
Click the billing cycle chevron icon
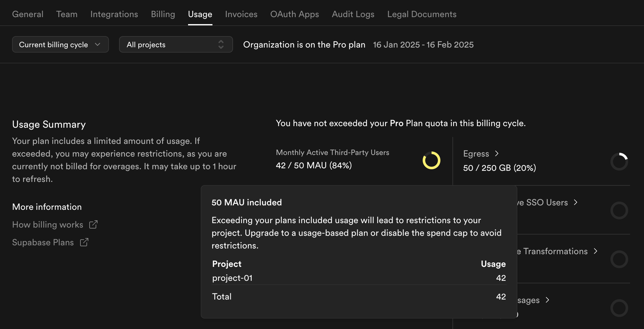pos(98,44)
